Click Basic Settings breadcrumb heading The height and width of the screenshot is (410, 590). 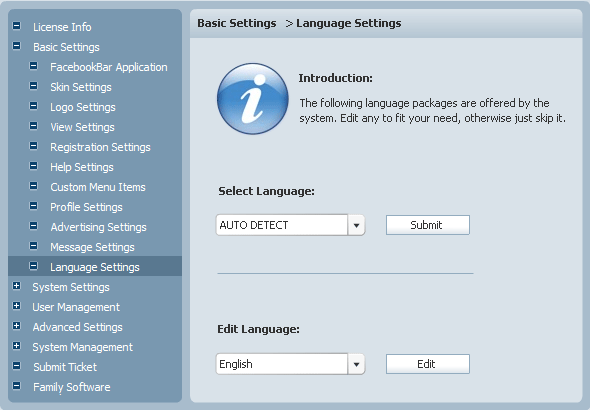pyautogui.click(x=237, y=23)
